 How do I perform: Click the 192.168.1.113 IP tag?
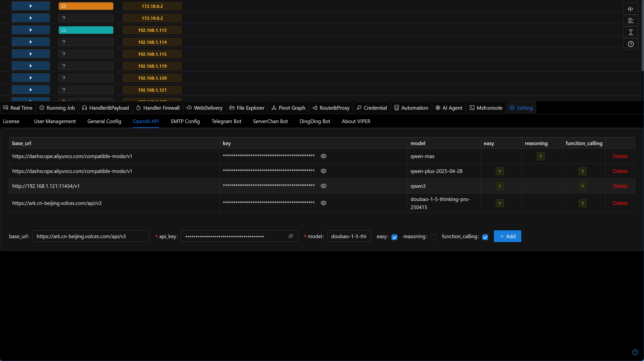tap(152, 30)
